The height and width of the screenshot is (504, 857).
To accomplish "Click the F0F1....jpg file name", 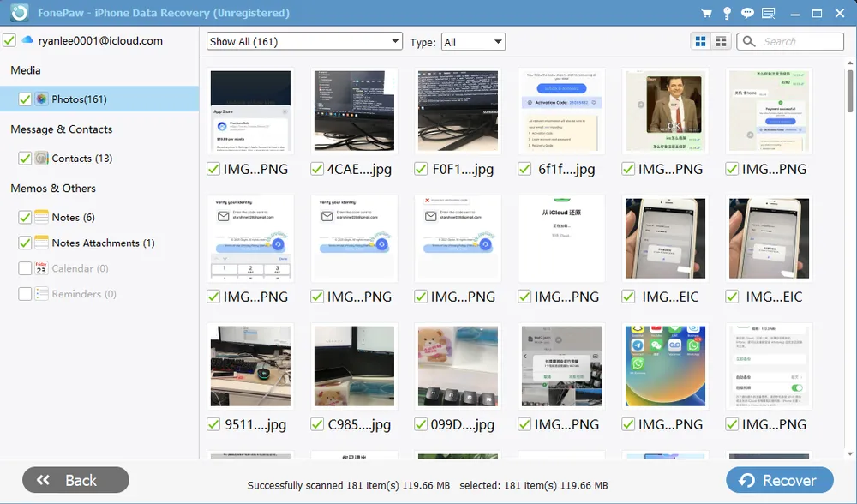I will click(x=463, y=169).
